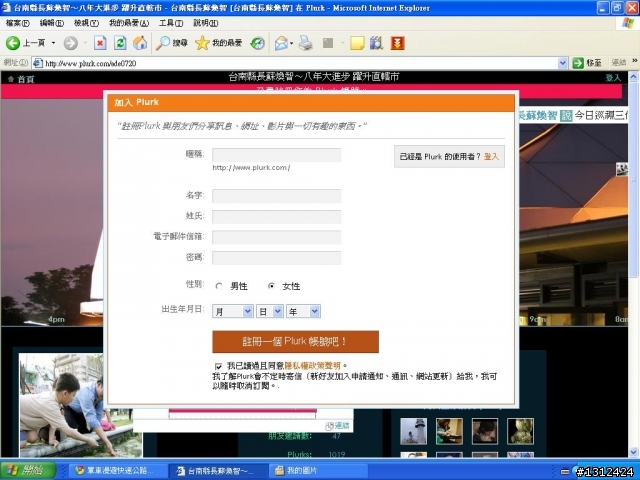Screen dimensions: 640x480
Task: Stop page loading with red X icon
Action: 100,43
